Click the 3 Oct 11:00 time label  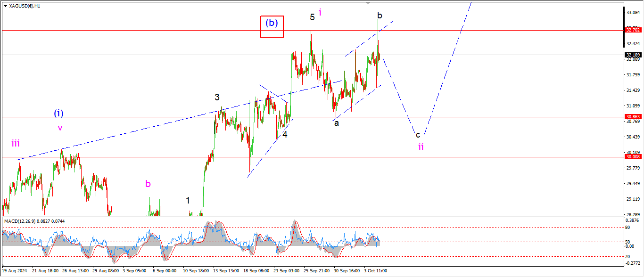375,271
